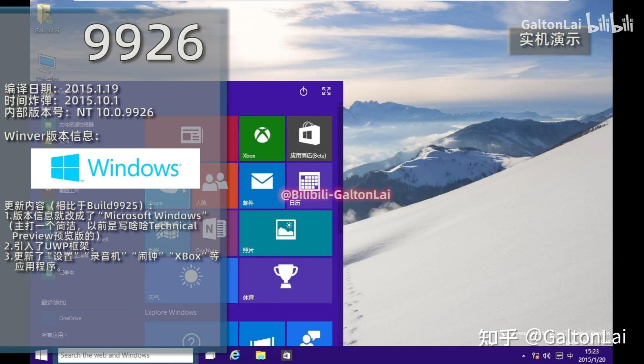Open 文件资源管理器 in the Start menu list

[76, 125]
